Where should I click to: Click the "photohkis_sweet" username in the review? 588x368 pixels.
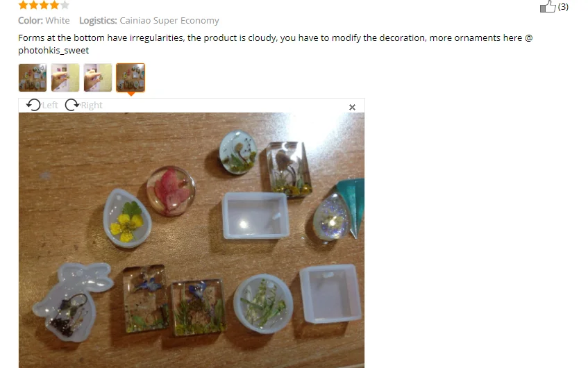[x=53, y=50]
